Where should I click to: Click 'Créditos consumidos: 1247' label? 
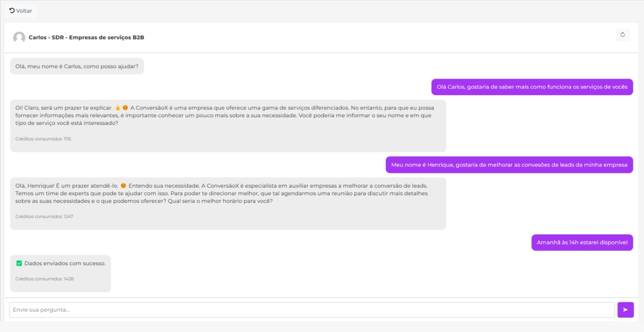tap(44, 217)
